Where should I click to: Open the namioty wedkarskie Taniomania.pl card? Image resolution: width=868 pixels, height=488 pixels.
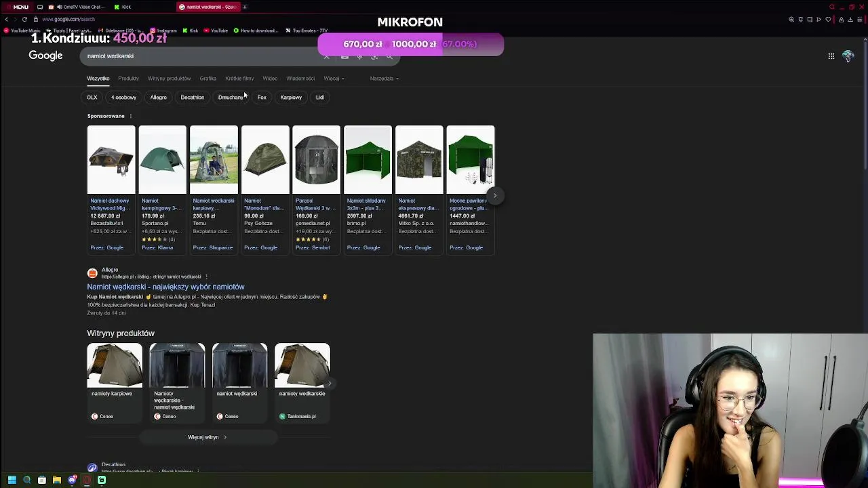(x=302, y=383)
